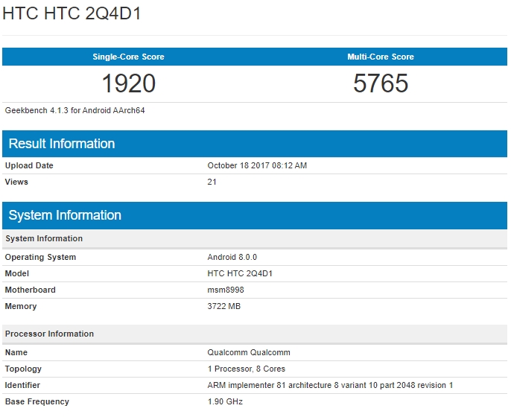Select the Single-Core Score header
Viewport: 511px width, 420px height.
(x=128, y=57)
